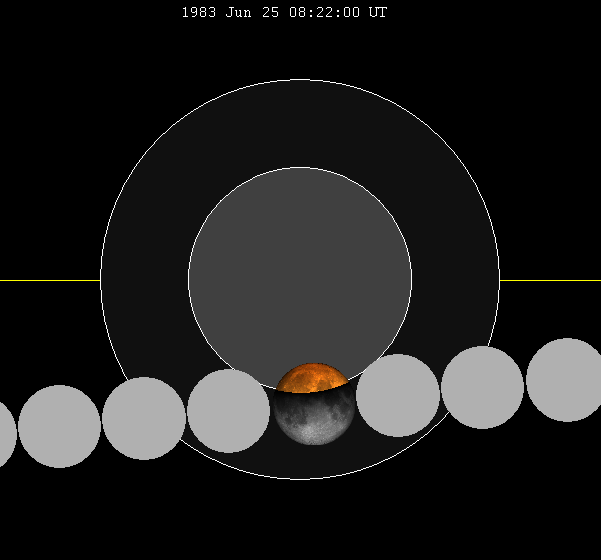Pick Moon disc crossing penumbra's right boundary
The width and height of the screenshot is (601, 560).
482,387
